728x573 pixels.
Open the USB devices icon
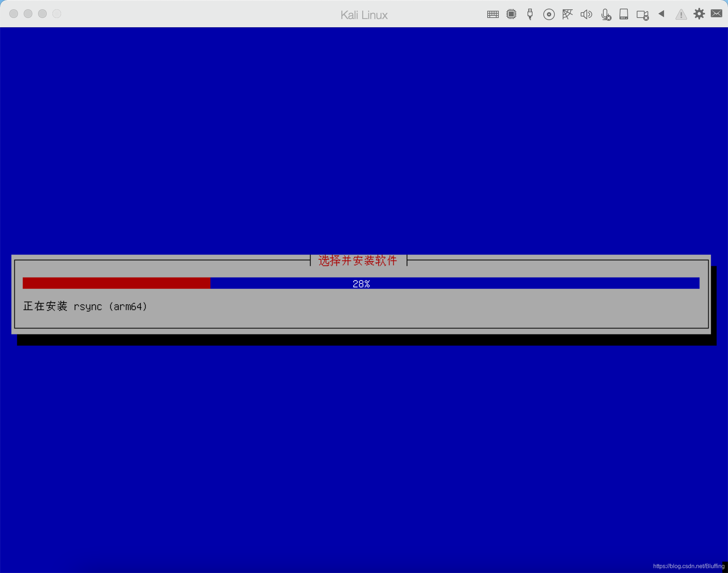(x=530, y=14)
